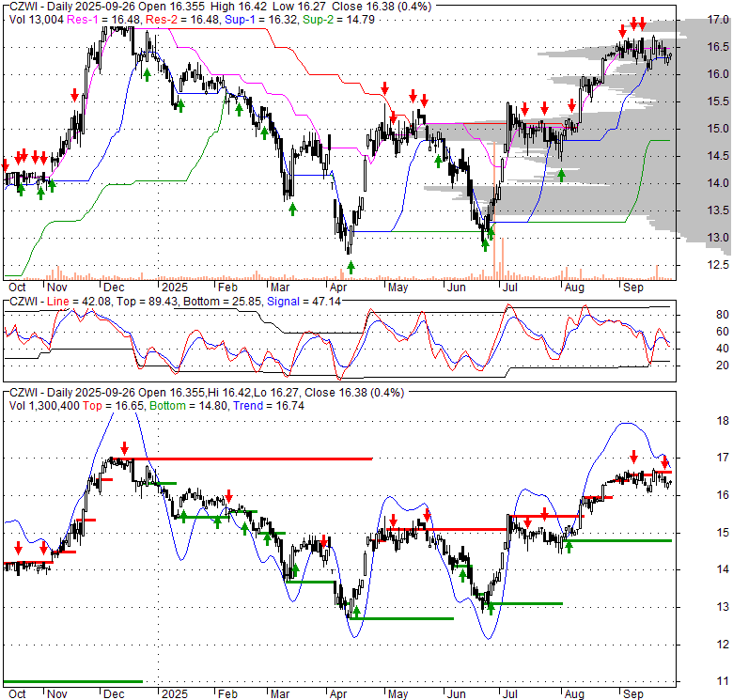This screenshot has height=700, width=733.
Task: Click 'Apr' on the top chart date axis
Action: (x=338, y=288)
